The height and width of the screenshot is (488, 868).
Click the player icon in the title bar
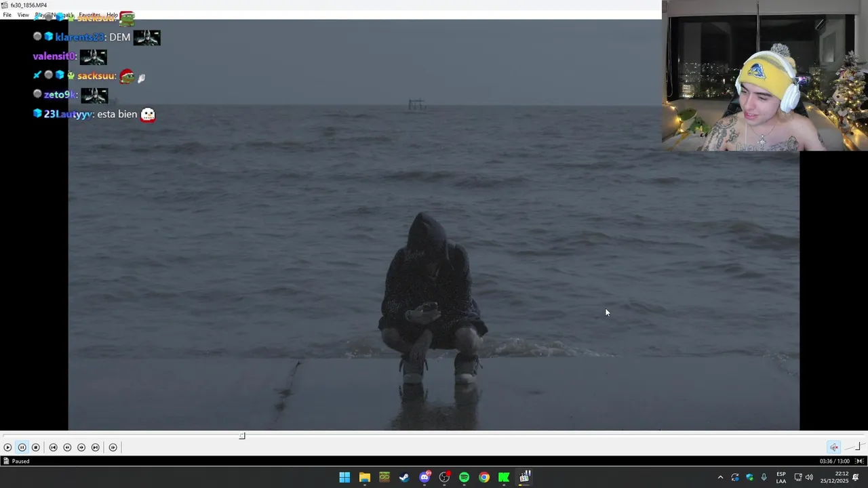(x=5, y=5)
